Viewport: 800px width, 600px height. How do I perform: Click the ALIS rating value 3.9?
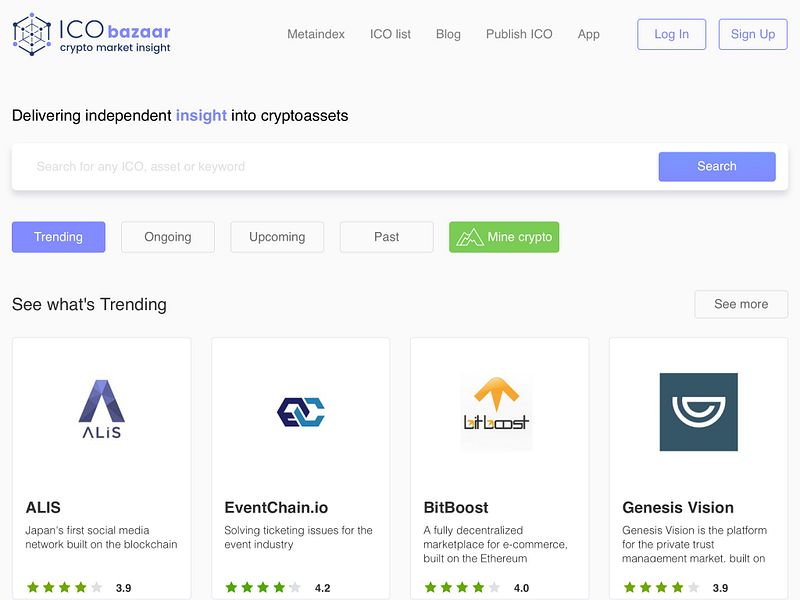click(123, 588)
